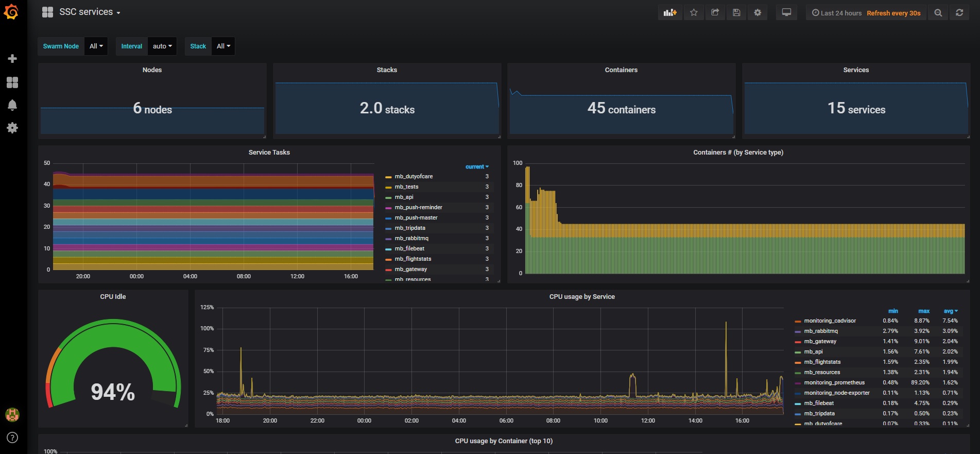Cycle view mode with monitor icon
The height and width of the screenshot is (454, 980).
click(x=786, y=13)
